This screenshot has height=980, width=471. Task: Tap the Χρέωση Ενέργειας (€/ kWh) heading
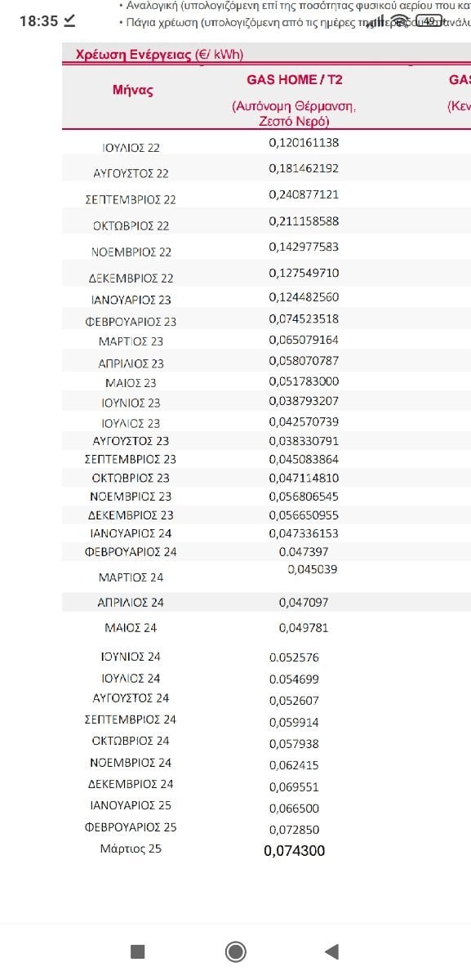click(159, 55)
